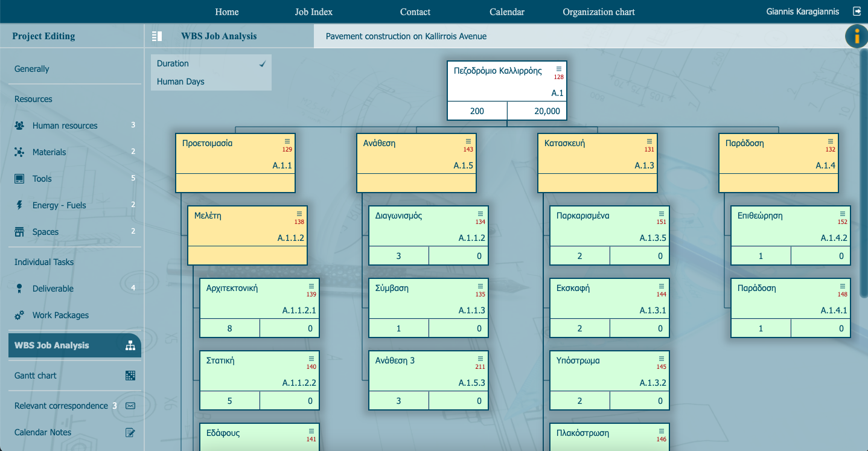Click the Spaces store icon
This screenshot has width=868, height=451.
click(19, 232)
